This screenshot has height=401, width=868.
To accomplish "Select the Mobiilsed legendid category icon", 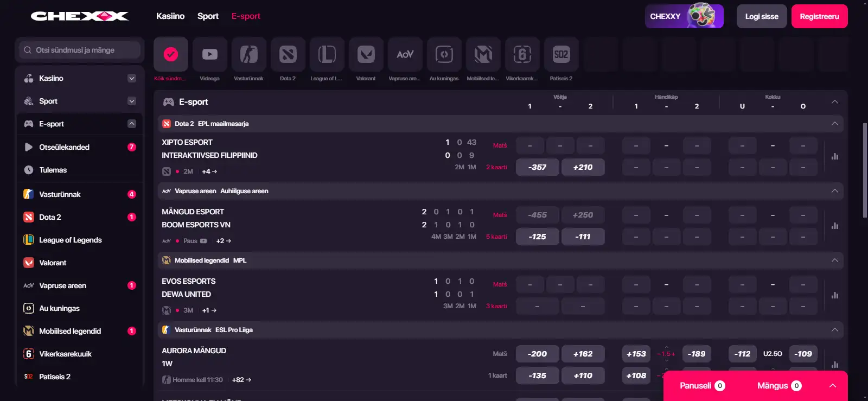I will point(483,54).
